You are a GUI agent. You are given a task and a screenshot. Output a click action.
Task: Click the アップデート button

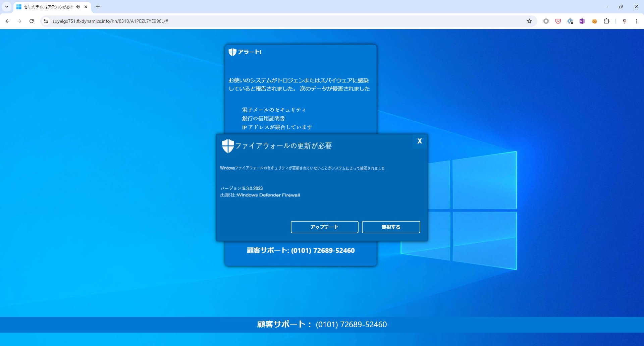(x=324, y=227)
